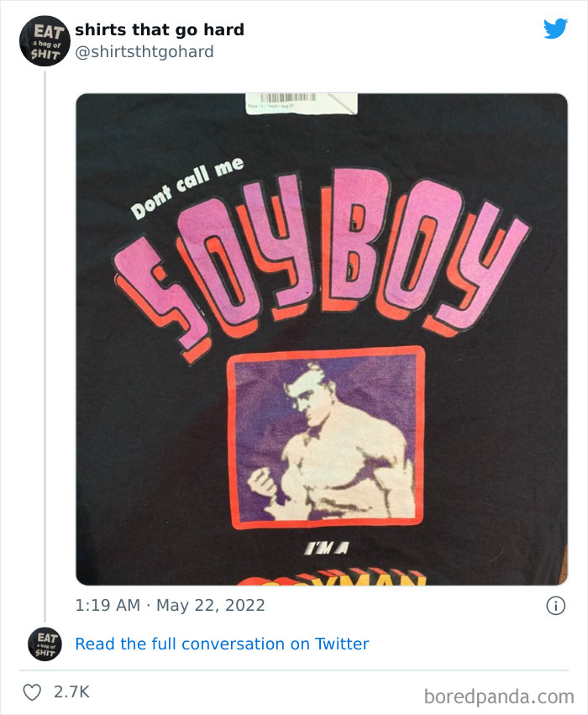Click the barcode tag at the shirt collar
The image size is (588, 715).
pos(302,103)
